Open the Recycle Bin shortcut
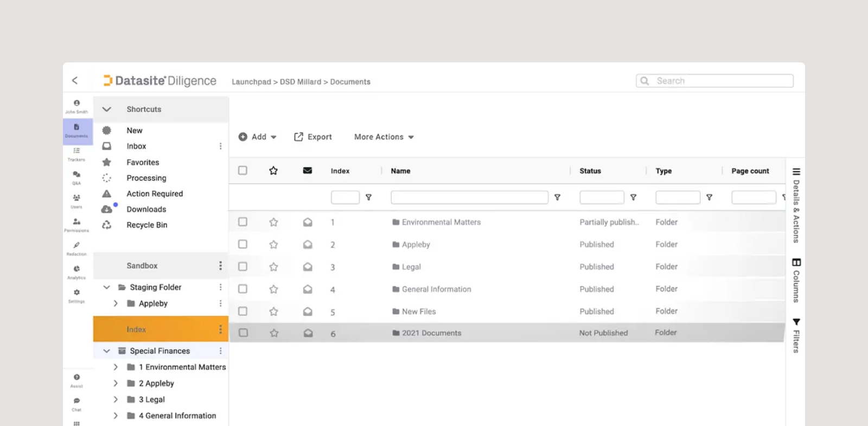The image size is (868, 426). coord(147,225)
